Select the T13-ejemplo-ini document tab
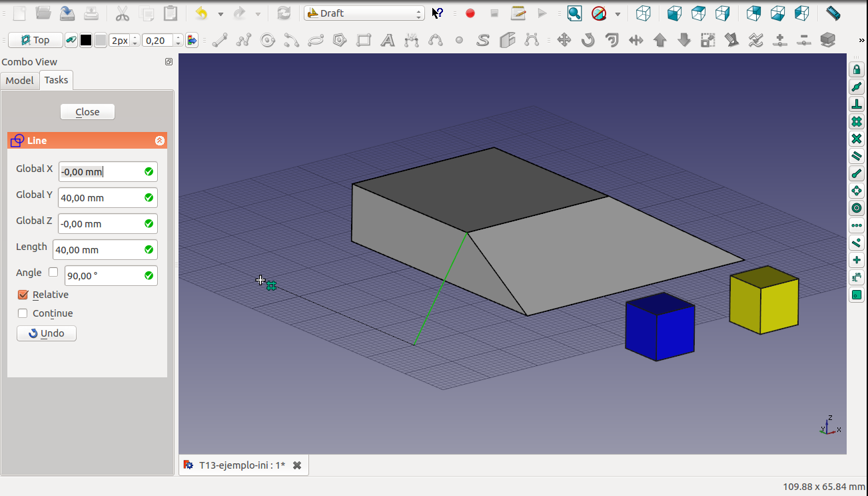 (242, 465)
